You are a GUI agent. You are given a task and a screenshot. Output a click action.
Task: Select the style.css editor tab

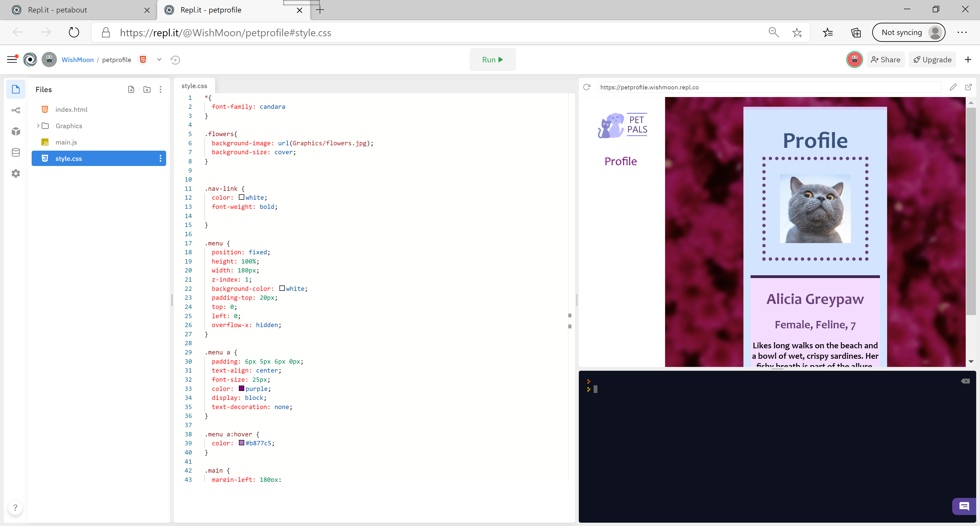[x=194, y=86]
